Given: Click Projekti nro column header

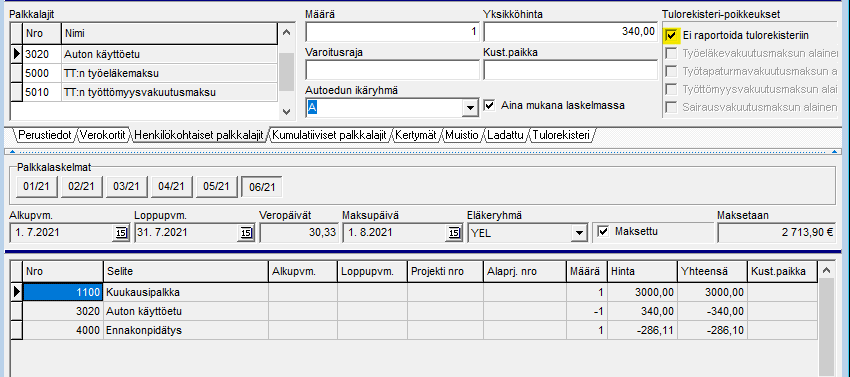Looking at the screenshot, I should [x=445, y=271].
